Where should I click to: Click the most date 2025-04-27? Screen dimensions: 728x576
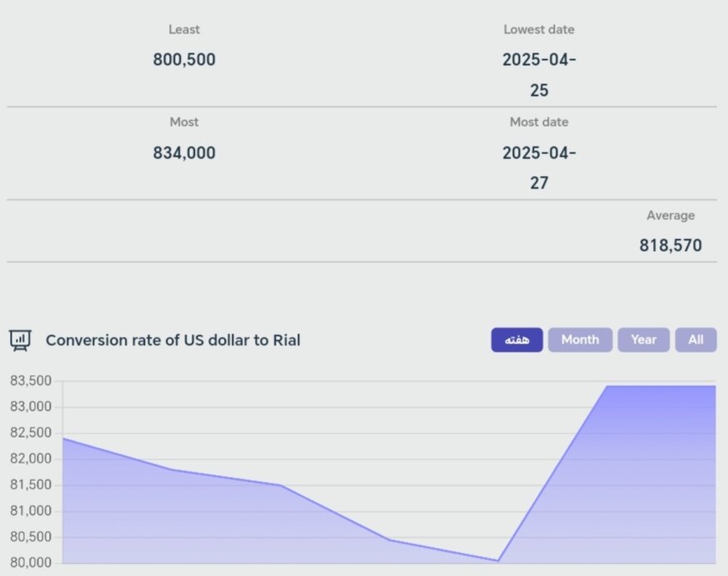(x=539, y=168)
